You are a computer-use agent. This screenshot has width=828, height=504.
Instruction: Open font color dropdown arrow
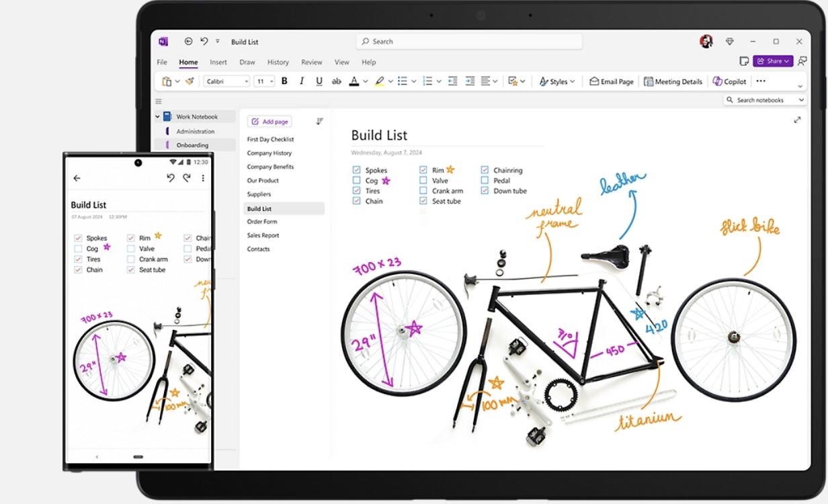366,81
